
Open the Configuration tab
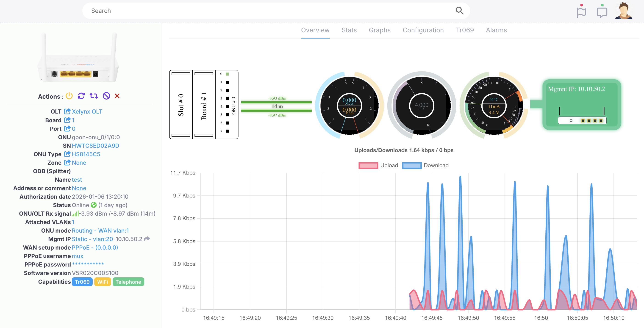click(423, 30)
